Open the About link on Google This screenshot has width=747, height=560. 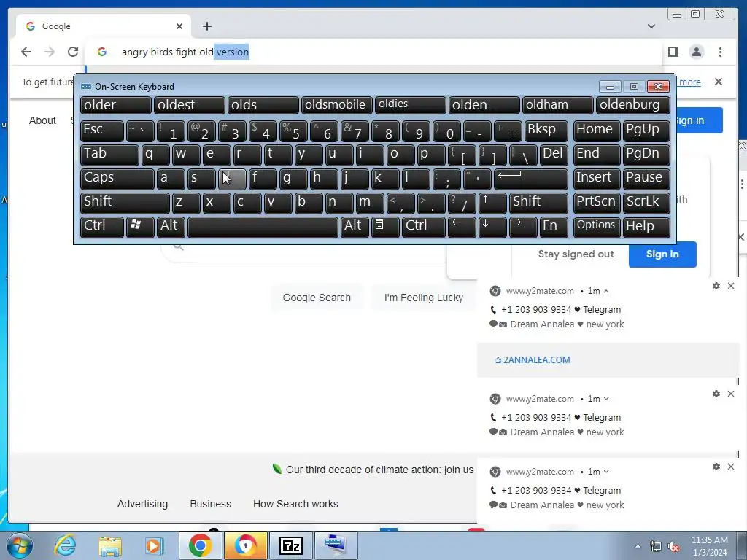(42, 120)
